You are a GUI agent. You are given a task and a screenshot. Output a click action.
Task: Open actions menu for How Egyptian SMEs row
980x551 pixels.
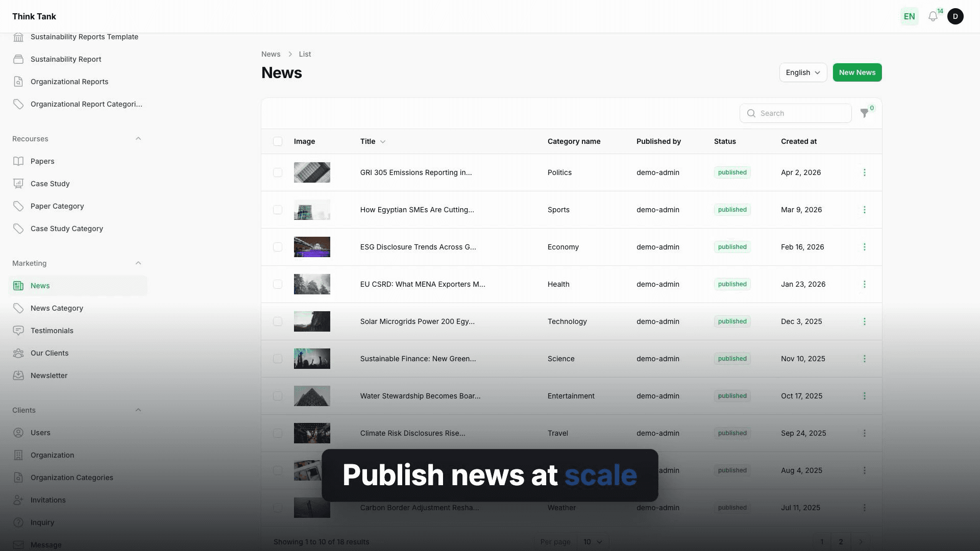coord(865,210)
